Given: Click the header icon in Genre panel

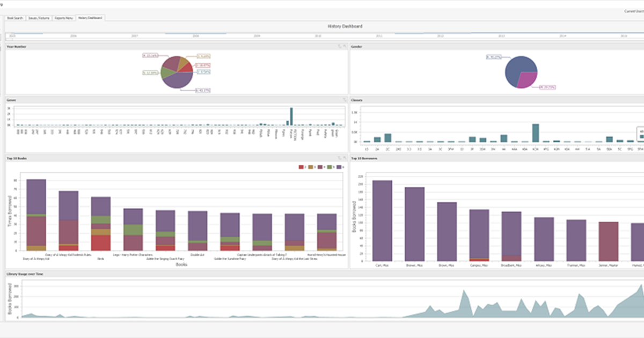Looking at the screenshot, I should [345, 100].
